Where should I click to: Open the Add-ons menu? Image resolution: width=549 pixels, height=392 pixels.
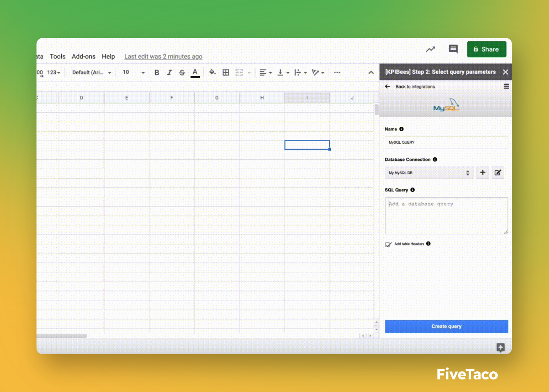click(x=83, y=56)
